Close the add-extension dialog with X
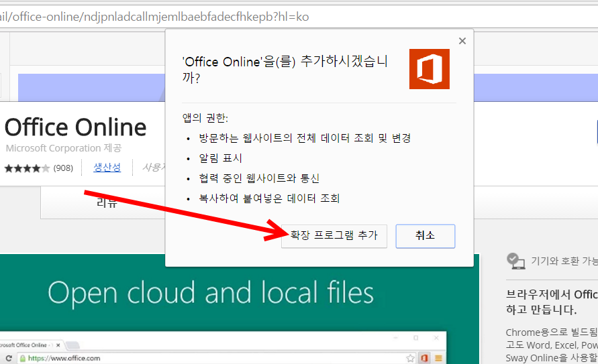The width and height of the screenshot is (598, 364). (462, 41)
